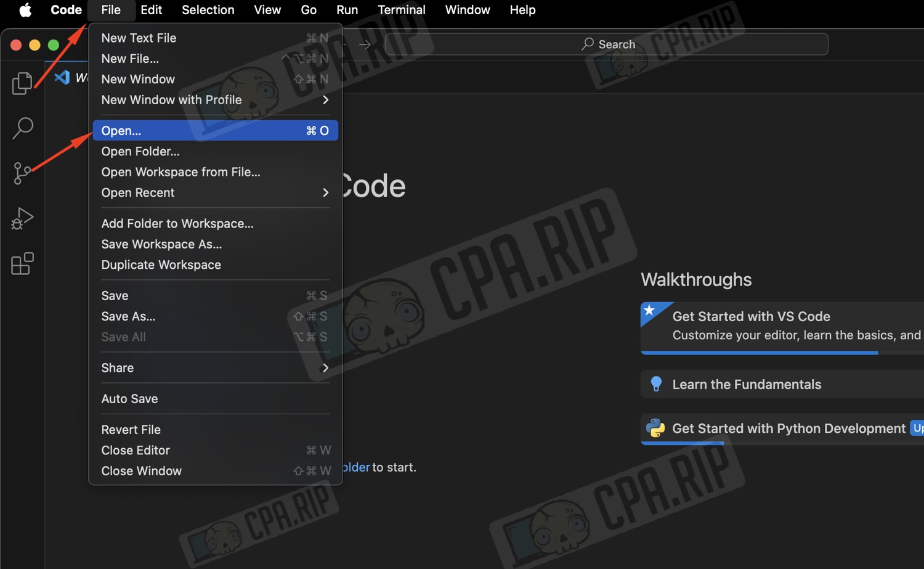Screen dimensions: 924x569
Task: Expand the Share submenu
Action: pos(215,368)
